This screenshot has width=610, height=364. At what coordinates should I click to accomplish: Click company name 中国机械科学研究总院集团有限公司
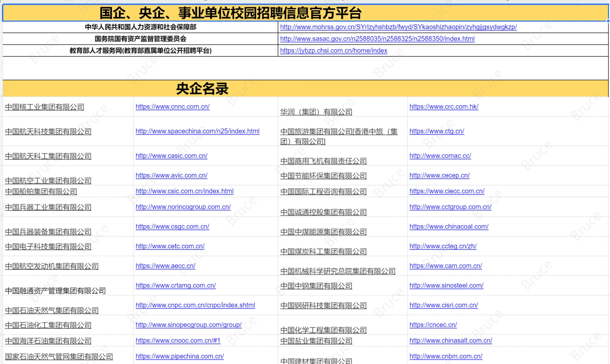(x=338, y=271)
